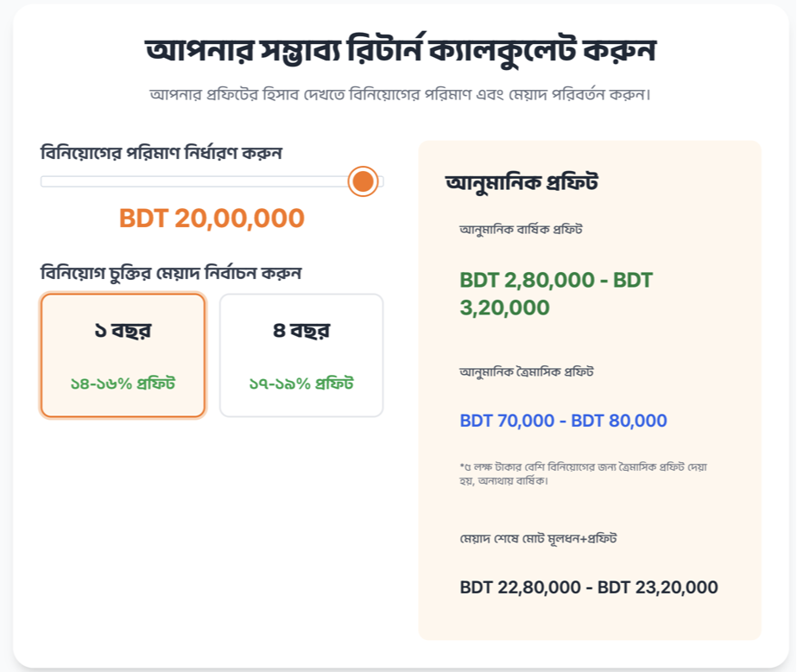Click the orange BDT 20,00,000 amount
Image resolution: width=797 pixels, height=672 pixels.
click(x=212, y=219)
